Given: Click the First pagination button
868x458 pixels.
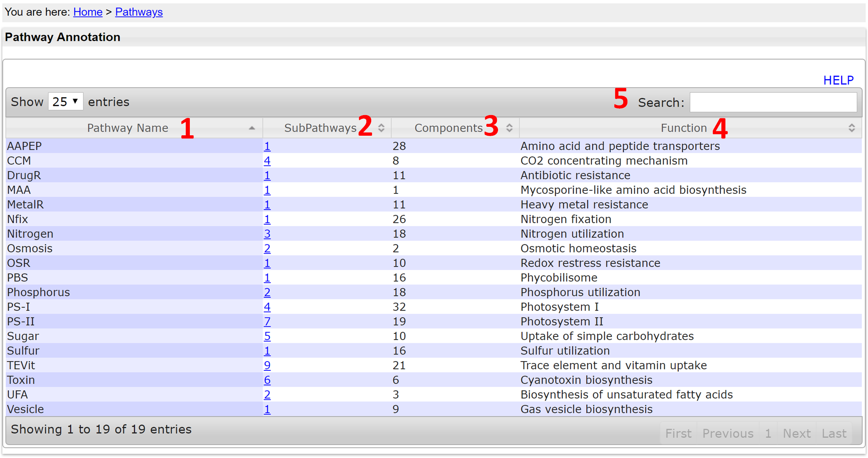Looking at the screenshot, I should click(678, 433).
